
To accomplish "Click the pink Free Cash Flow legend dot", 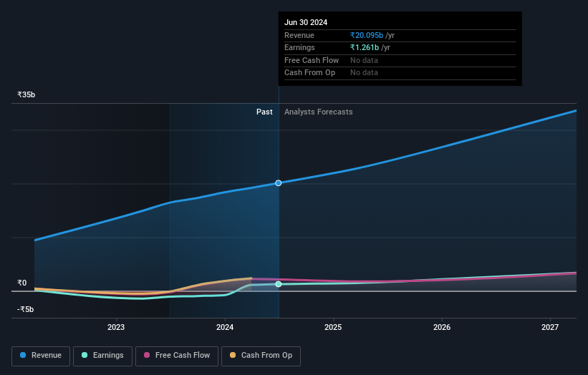I will (147, 355).
